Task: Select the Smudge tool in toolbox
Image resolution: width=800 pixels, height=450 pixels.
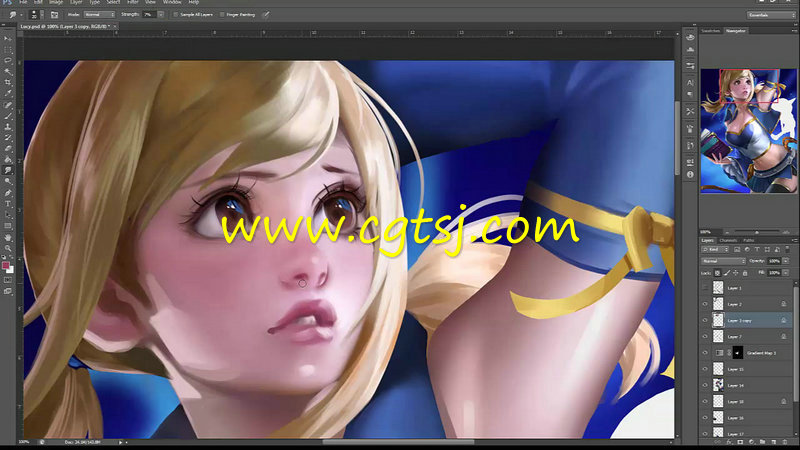Action: (8, 170)
